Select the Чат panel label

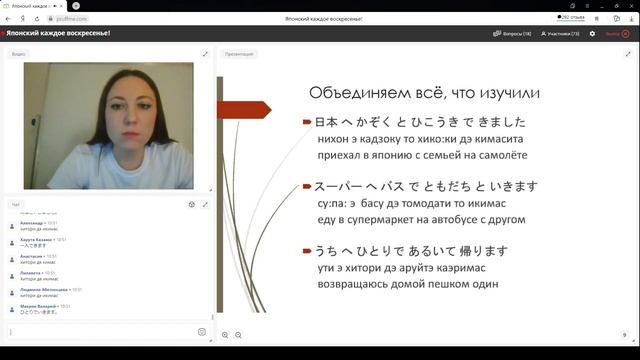point(16,204)
